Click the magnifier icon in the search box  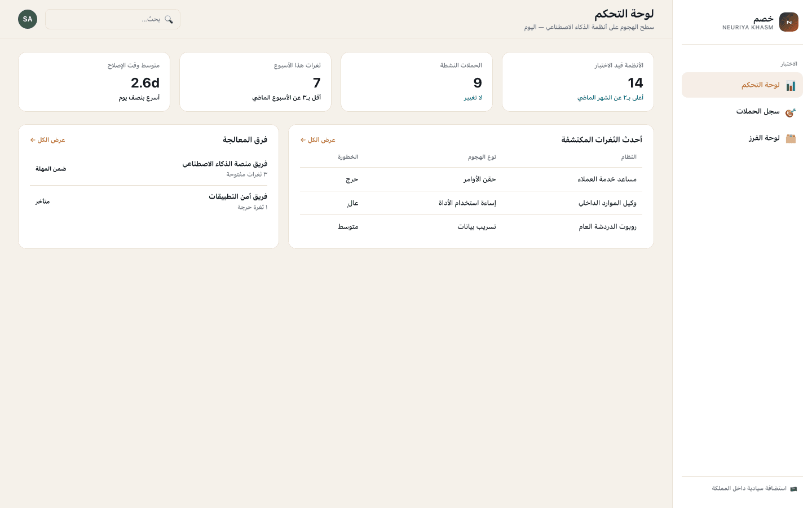click(169, 19)
